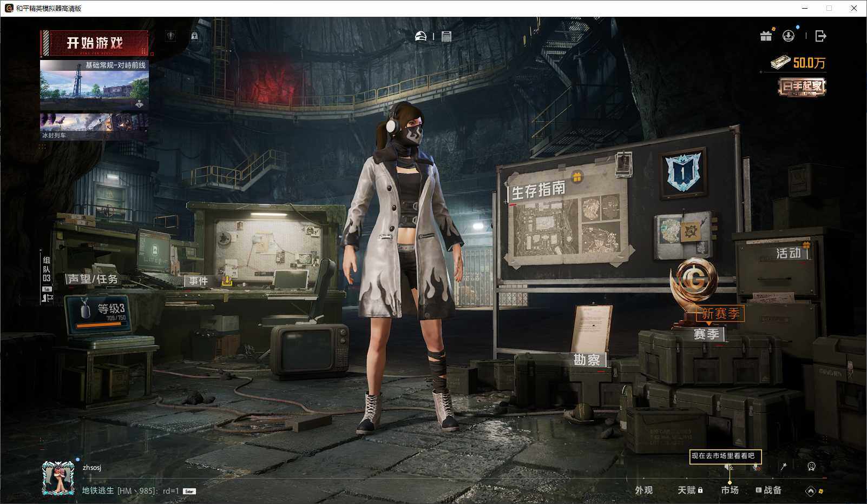Click the orange level experience progress bar
The height and width of the screenshot is (504, 867).
click(x=101, y=326)
